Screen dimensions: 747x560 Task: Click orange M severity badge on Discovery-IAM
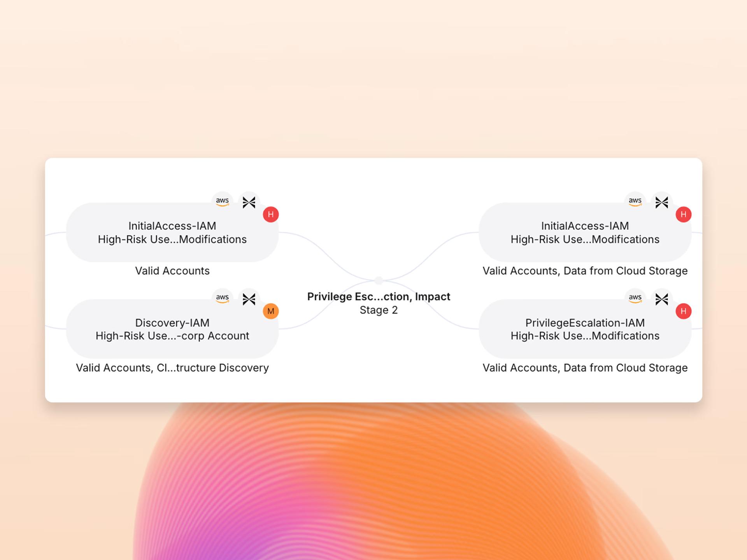[271, 311]
